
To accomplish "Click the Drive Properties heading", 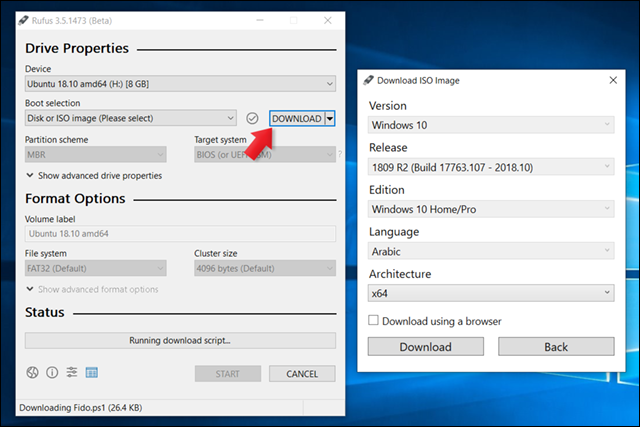I will pyautogui.click(x=77, y=48).
